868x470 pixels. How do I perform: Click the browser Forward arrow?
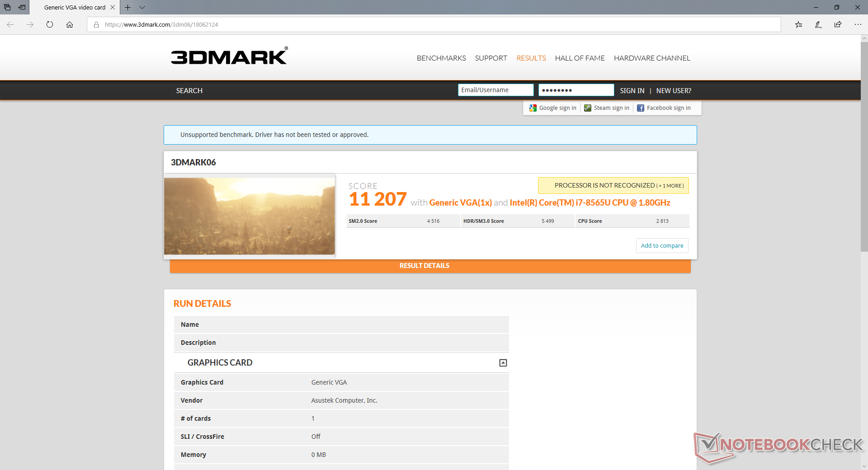tap(30, 24)
